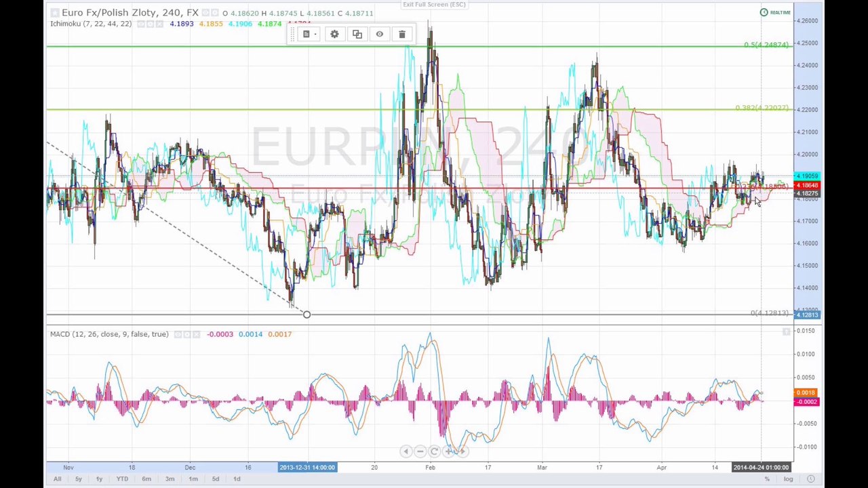Click the 2013-12-31 14:00:00 time axis label
The width and height of the screenshot is (868, 488).
tap(307, 467)
